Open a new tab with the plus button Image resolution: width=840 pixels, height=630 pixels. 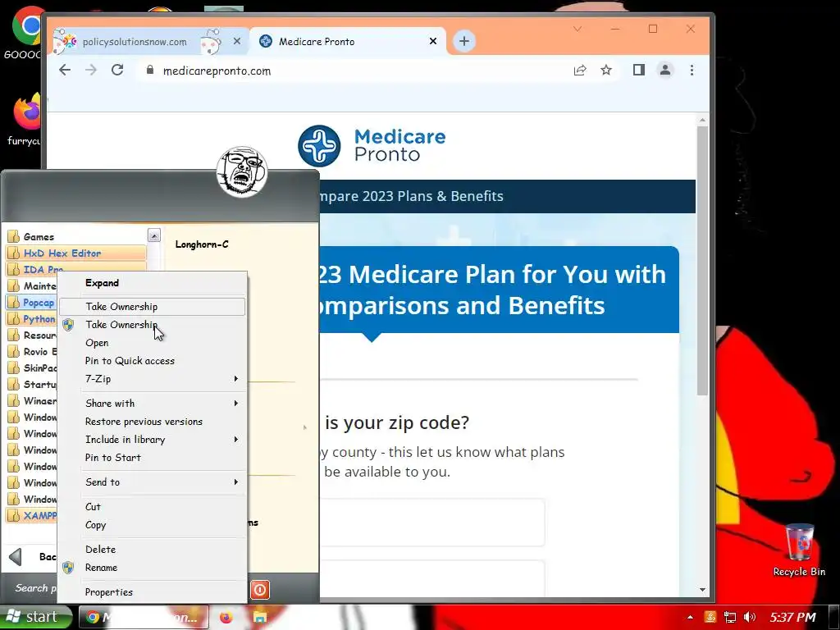tap(464, 41)
